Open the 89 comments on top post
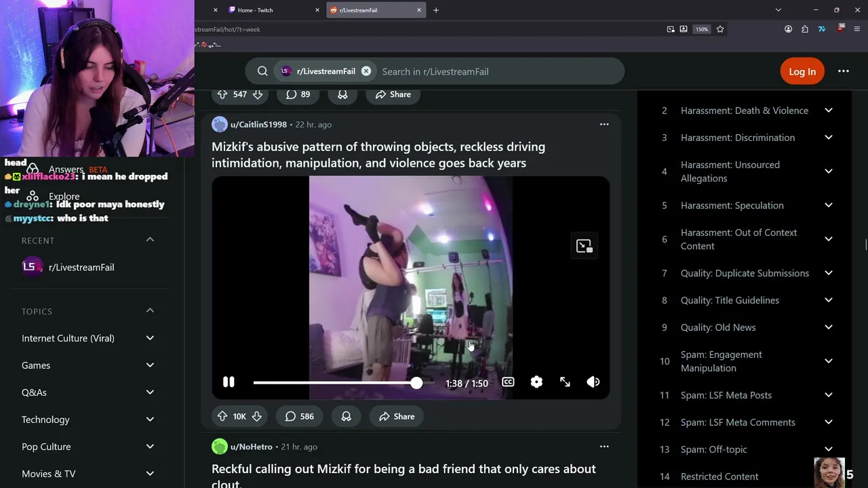The image size is (868, 488). [x=298, y=94]
